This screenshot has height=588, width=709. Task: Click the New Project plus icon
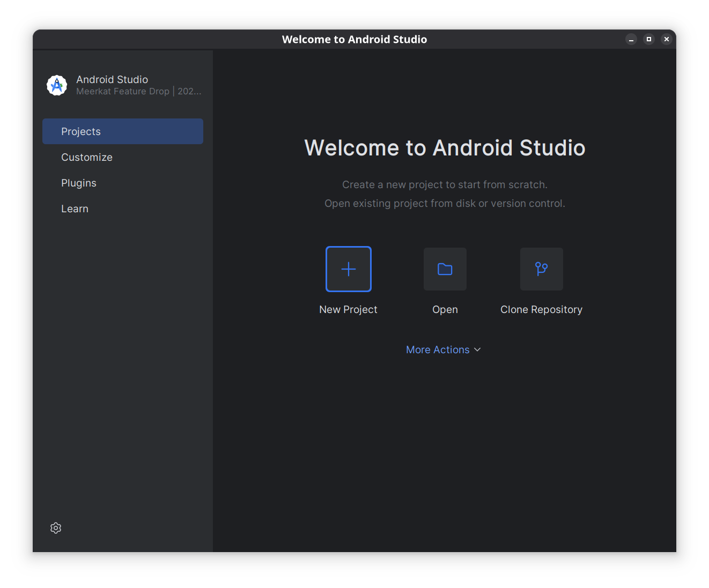(x=349, y=269)
